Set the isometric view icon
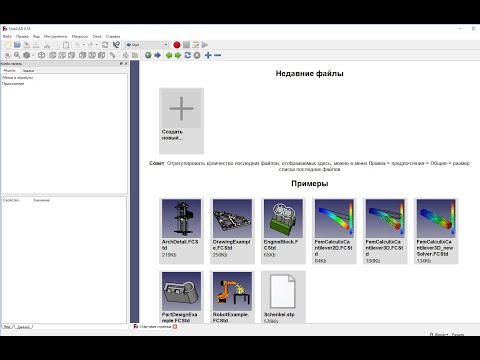480x360 pixels. (x=41, y=55)
